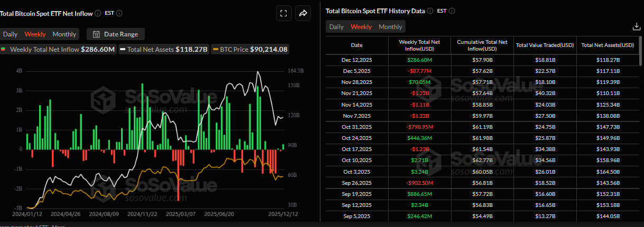644x227 pixels.
Task: Click the share arrow icon above the chart
Action: click(303, 14)
